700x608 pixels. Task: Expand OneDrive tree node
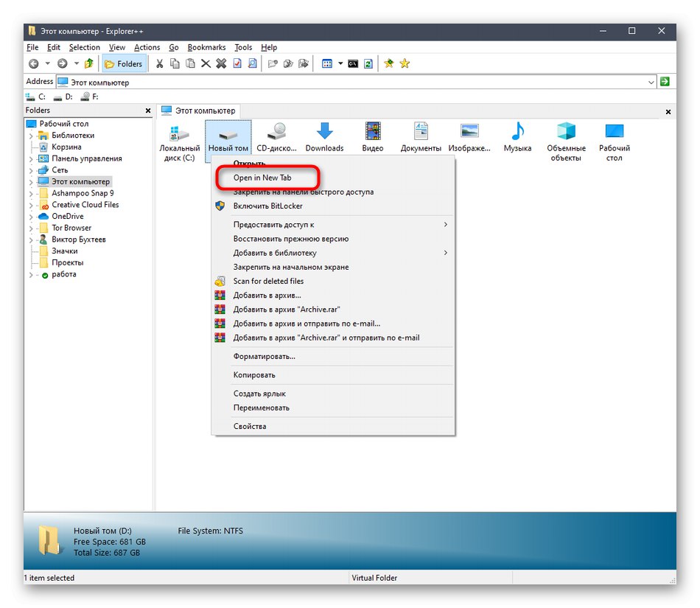tap(31, 217)
